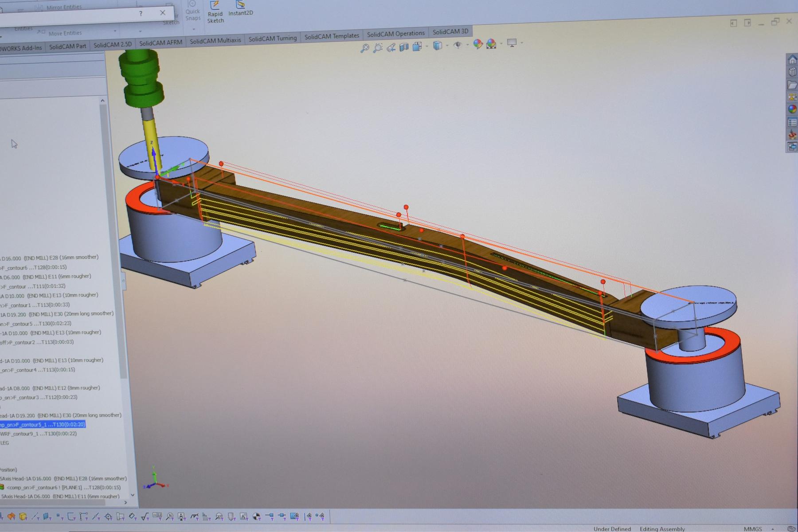This screenshot has height=532, width=798.
Task: Click the Edit Appearance color ball icon
Action: (477, 44)
